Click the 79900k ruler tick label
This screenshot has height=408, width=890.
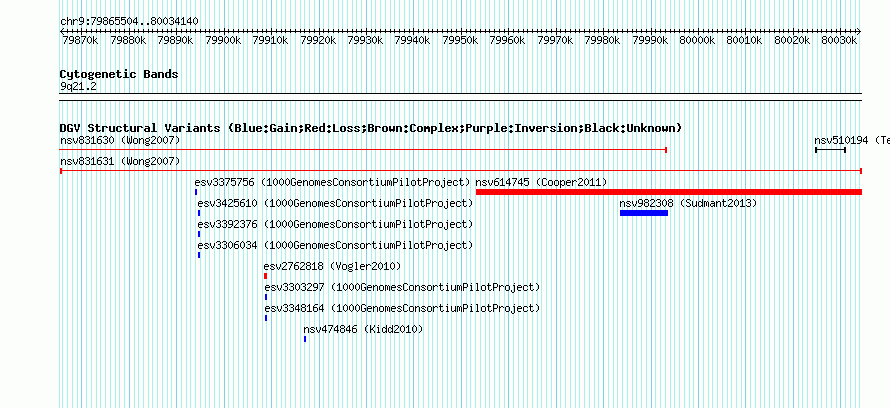click(x=224, y=40)
